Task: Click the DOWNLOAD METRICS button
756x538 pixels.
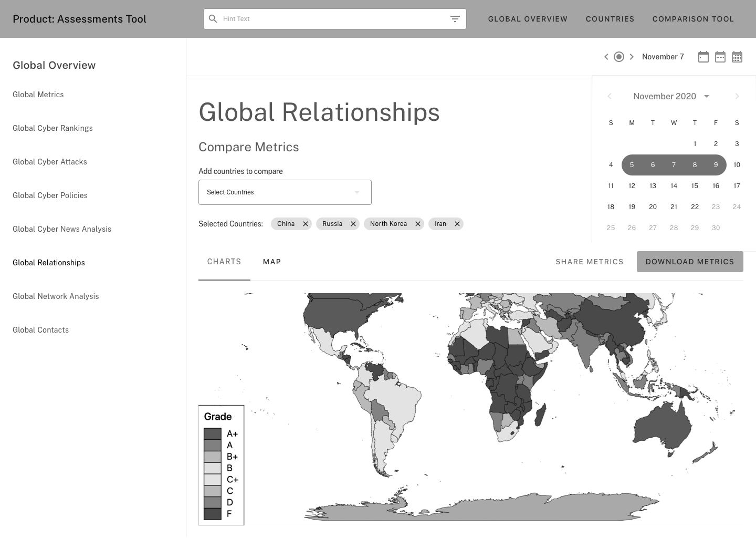Action: point(690,262)
